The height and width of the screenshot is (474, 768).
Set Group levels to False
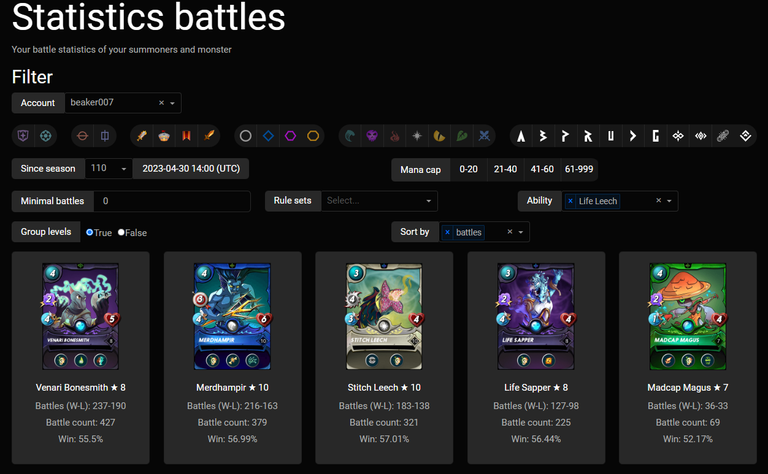pyautogui.click(x=122, y=232)
